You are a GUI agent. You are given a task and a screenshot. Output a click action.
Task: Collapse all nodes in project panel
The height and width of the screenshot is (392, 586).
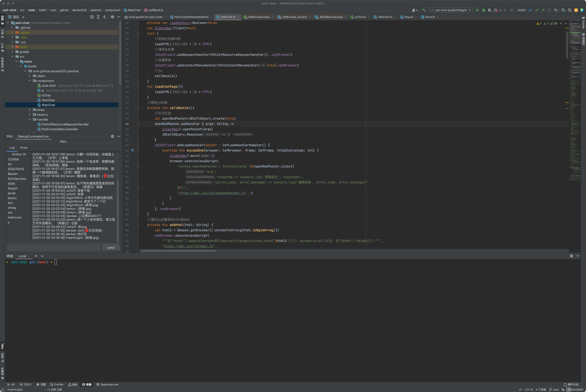(x=104, y=17)
